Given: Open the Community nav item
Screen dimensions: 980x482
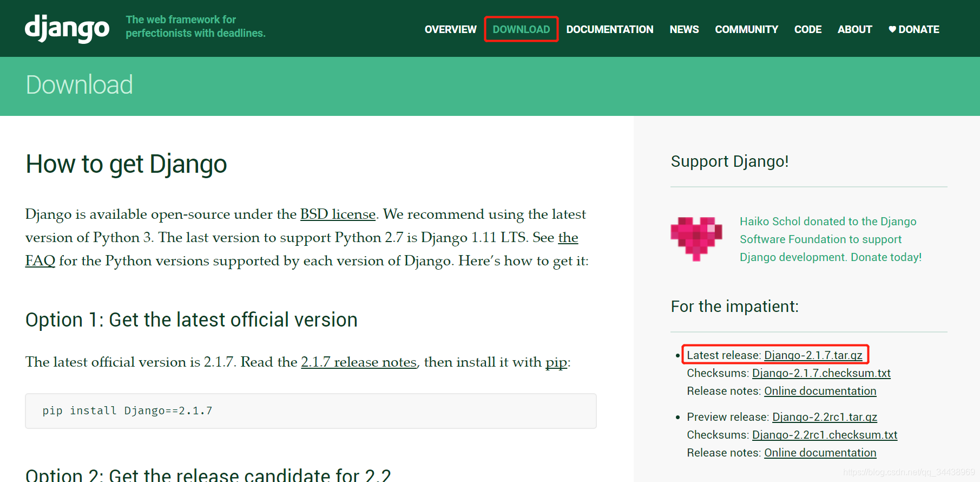Looking at the screenshot, I should point(746,29).
